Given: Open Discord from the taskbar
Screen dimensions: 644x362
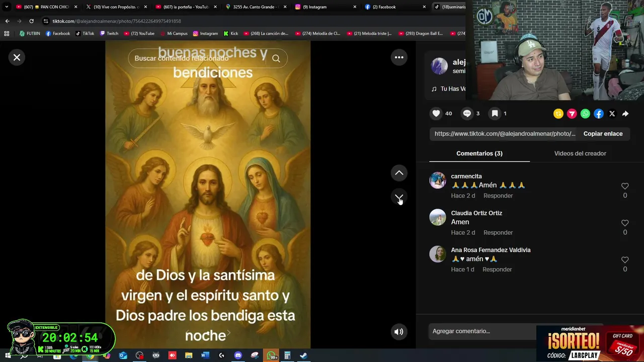Looking at the screenshot, I should tap(238, 355).
